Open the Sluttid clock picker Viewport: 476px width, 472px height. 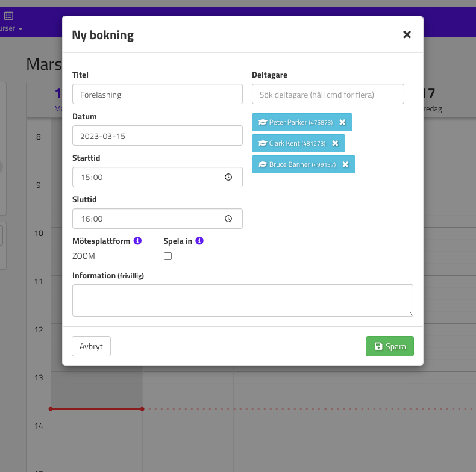tap(228, 219)
